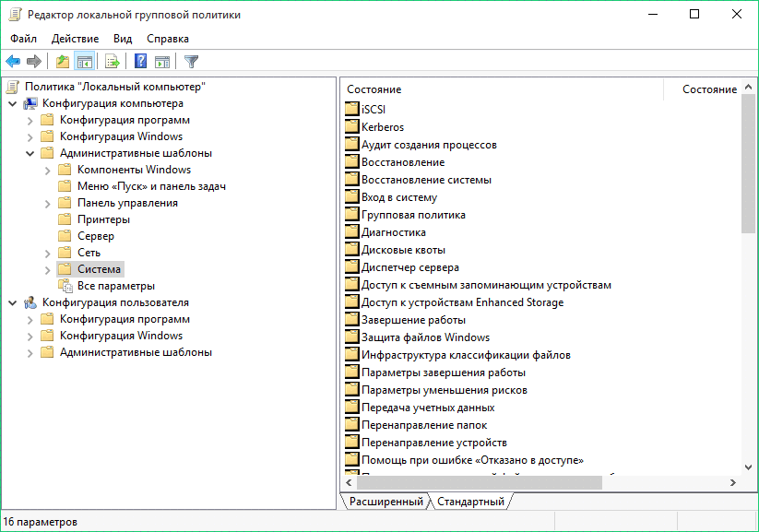Open the Вид menu
The image size is (759, 532).
click(123, 39)
